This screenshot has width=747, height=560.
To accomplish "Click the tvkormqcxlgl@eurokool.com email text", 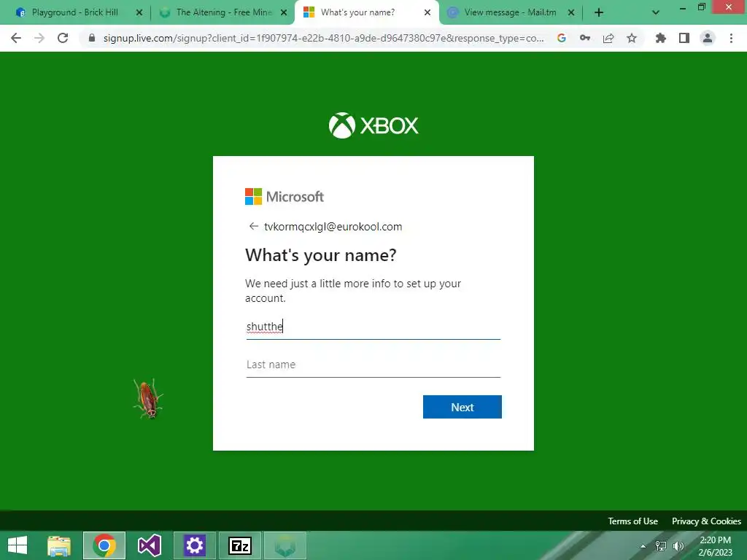I will point(333,227).
